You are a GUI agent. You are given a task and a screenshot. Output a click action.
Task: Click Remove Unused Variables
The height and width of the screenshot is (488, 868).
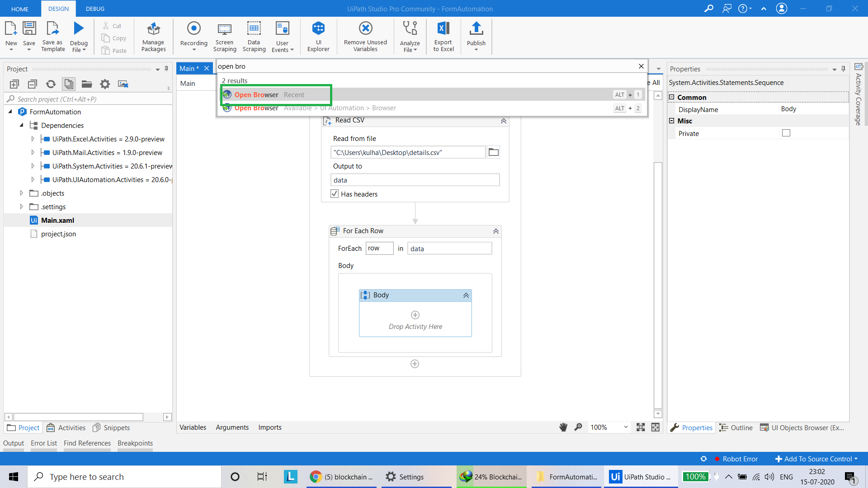click(365, 37)
